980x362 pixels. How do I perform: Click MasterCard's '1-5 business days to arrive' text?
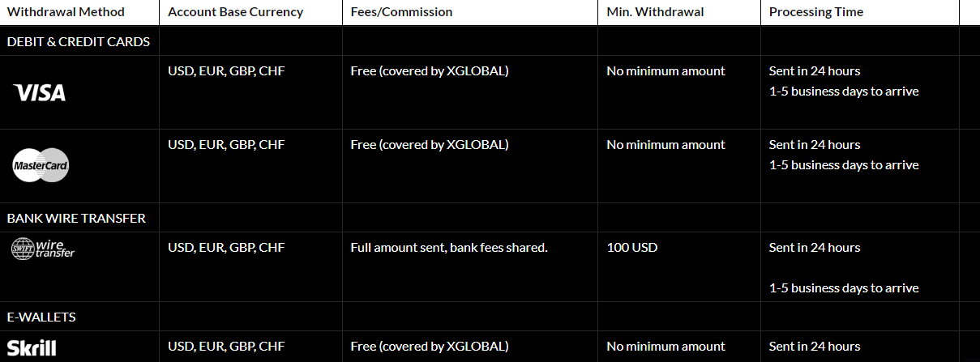click(844, 165)
